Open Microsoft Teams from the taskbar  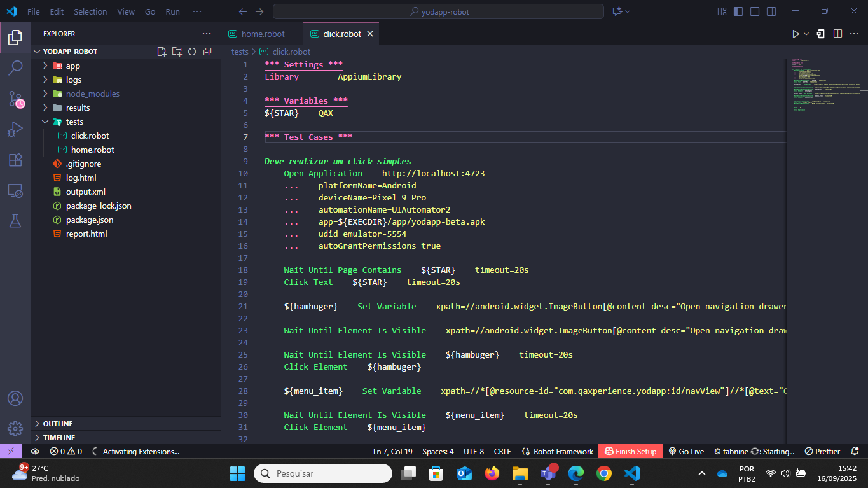coord(548,473)
